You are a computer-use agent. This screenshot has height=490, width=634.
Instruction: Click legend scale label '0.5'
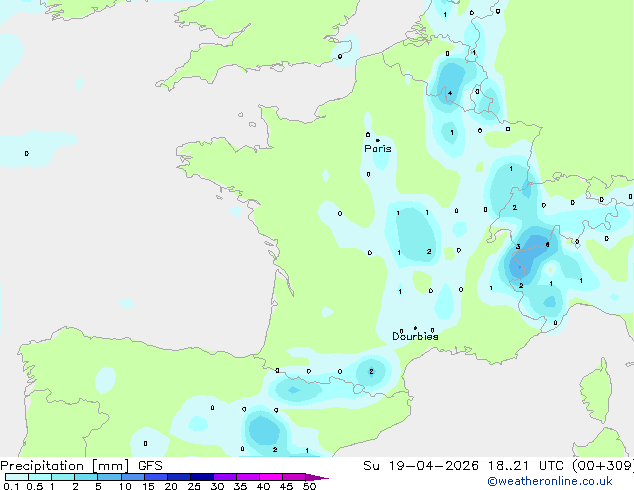point(35,486)
